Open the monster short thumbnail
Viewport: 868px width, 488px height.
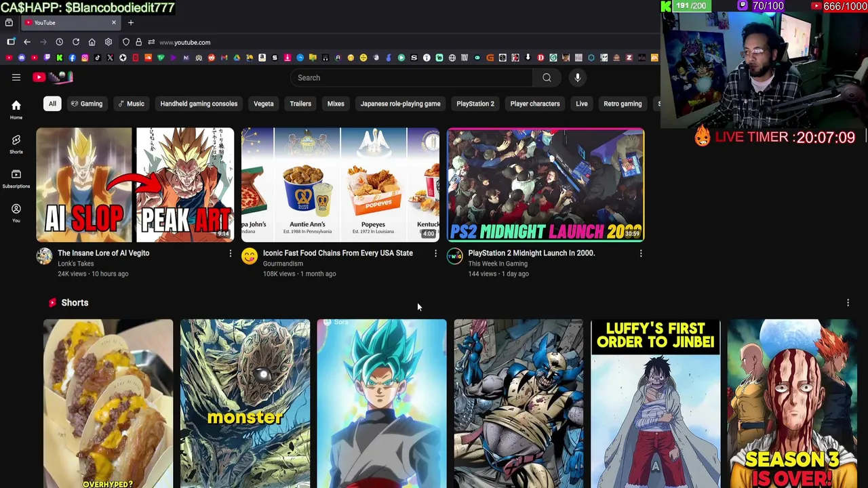[x=245, y=403]
